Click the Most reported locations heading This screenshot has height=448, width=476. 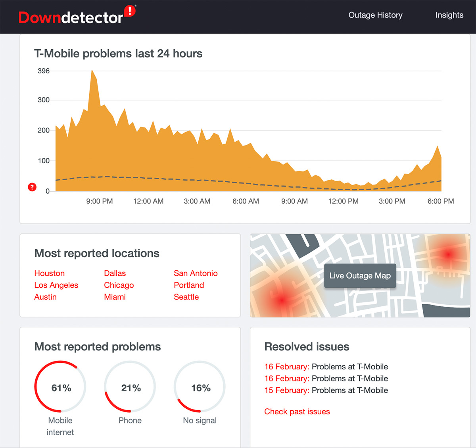pyautogui.click(x=97, y=253)
